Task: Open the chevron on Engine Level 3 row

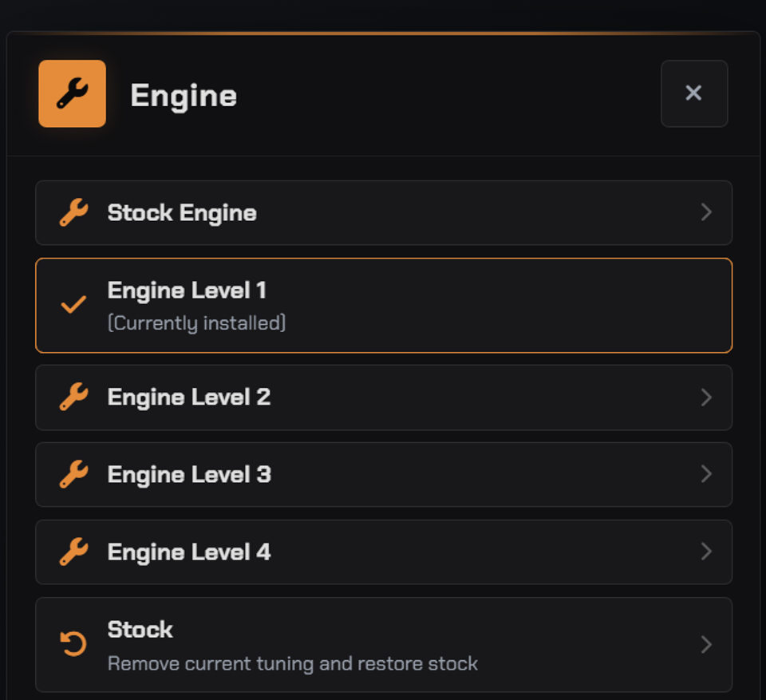Action: pyautogui.click(x=706, y=474)
